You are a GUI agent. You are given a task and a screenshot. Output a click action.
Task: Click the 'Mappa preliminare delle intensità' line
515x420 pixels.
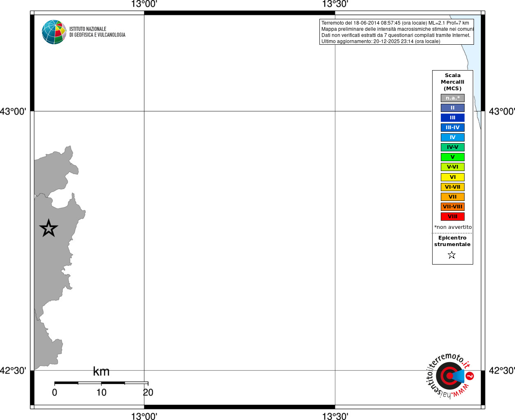398,29
